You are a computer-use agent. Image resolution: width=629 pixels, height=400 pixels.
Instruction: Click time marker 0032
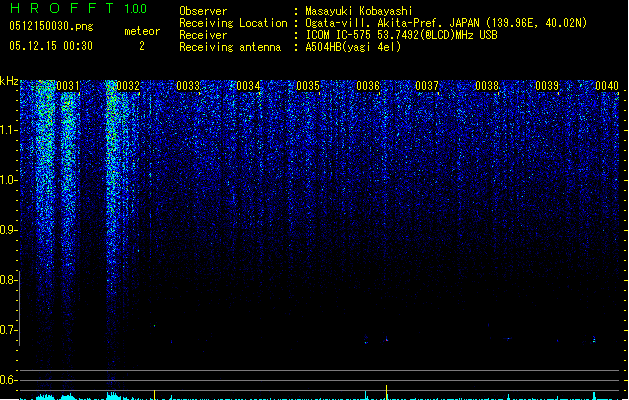(x=128, y=86)
